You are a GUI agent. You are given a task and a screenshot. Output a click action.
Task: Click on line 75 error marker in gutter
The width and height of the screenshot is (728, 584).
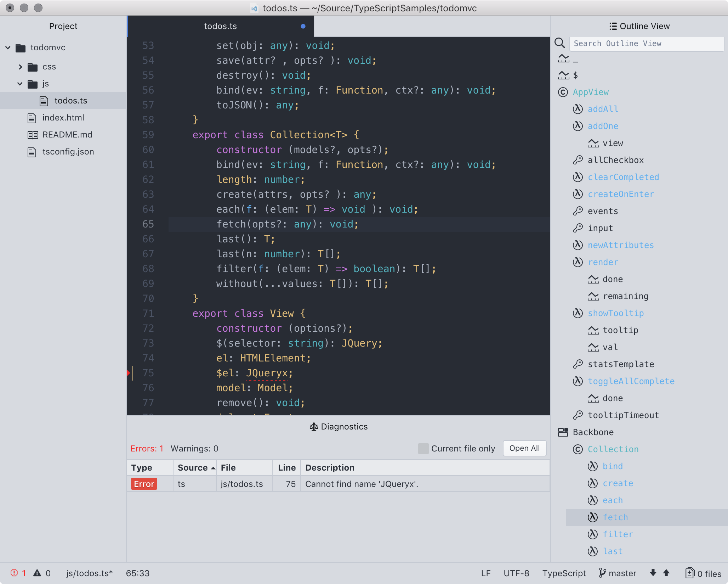pos(129,372)
